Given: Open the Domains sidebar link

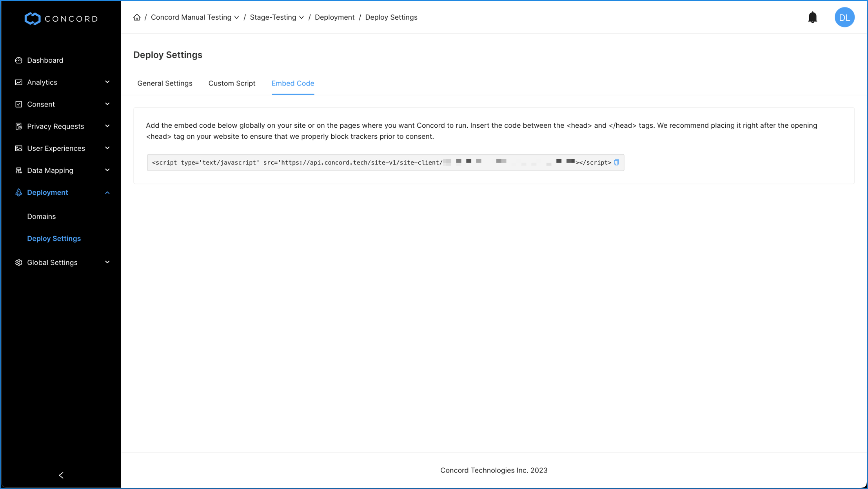Looking at the screenshot, I should pyautogui.click(x=41, y=216).
